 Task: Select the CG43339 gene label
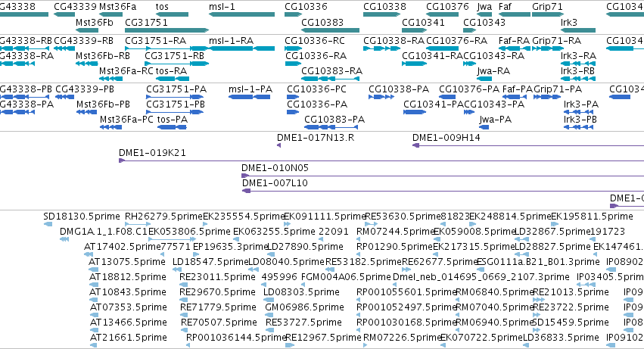(x=75, y=7)
